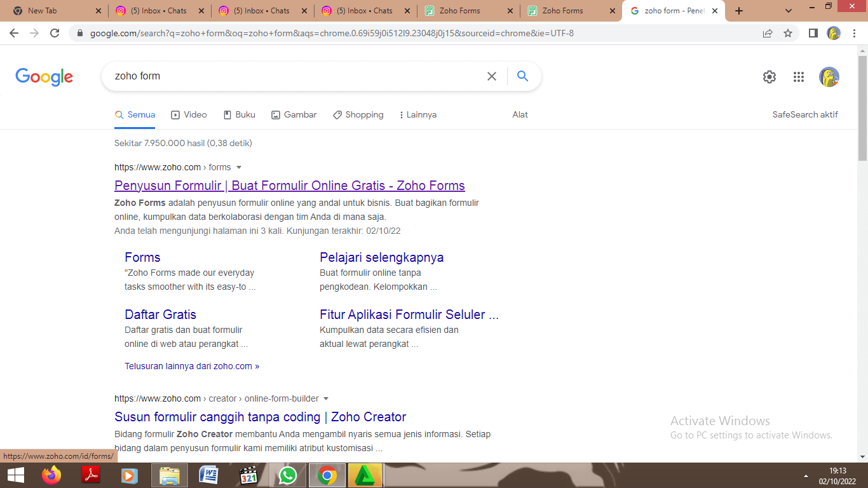The image size is (868, 488).
Task: Expand options arrow for zoho.com › forms result
Action: coord(239,168)
